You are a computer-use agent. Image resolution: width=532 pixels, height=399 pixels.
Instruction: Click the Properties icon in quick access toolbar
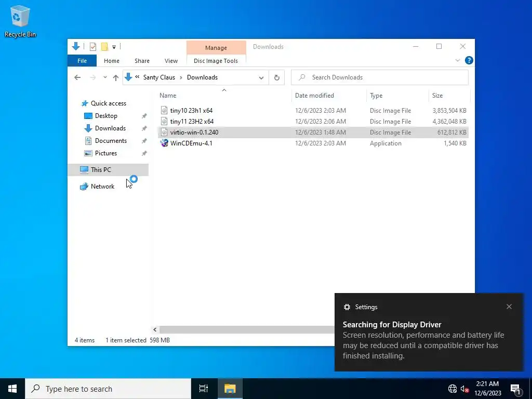pos(92,47)
